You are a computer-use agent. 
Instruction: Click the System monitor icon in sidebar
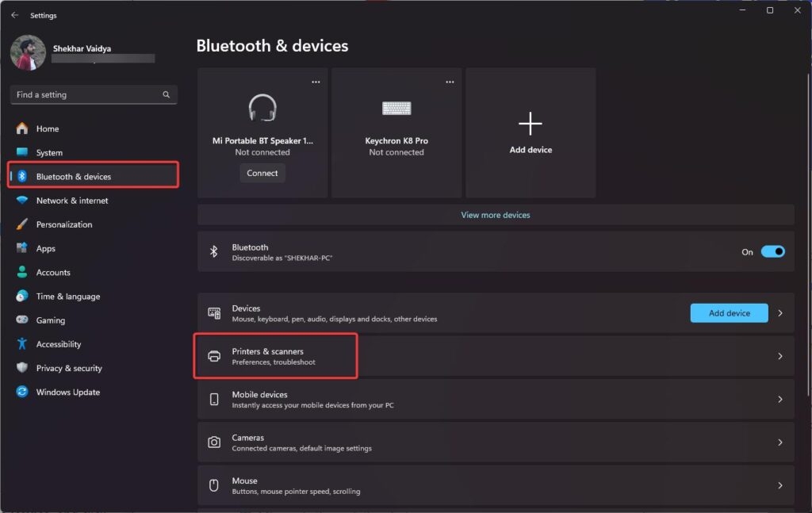[21, 152]
